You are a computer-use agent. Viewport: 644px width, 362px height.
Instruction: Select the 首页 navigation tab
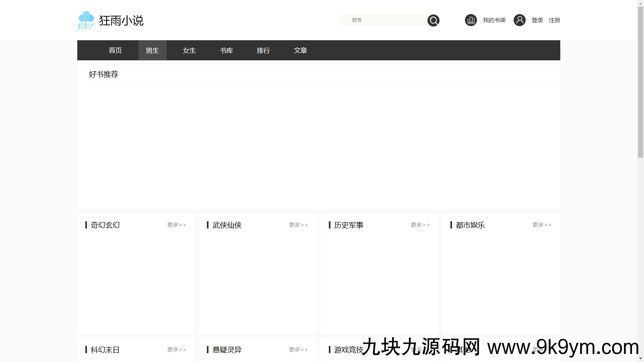[x=115, y=50]
